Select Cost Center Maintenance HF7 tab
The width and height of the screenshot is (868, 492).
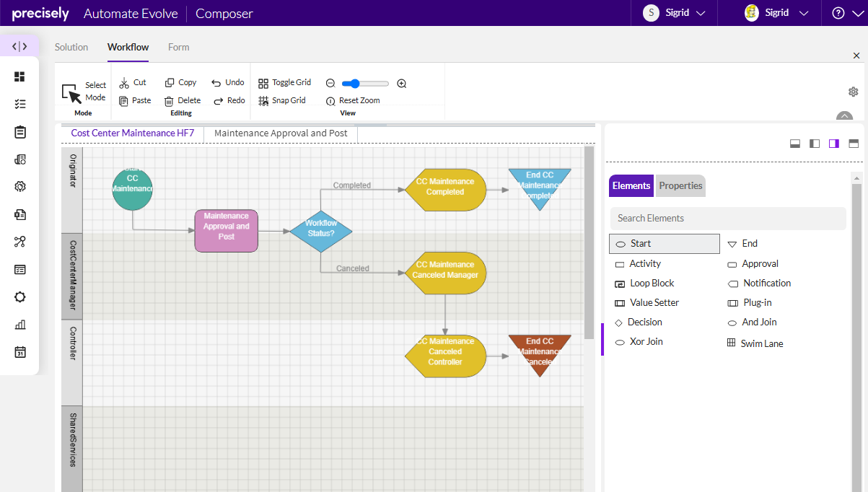pos(132,133)
